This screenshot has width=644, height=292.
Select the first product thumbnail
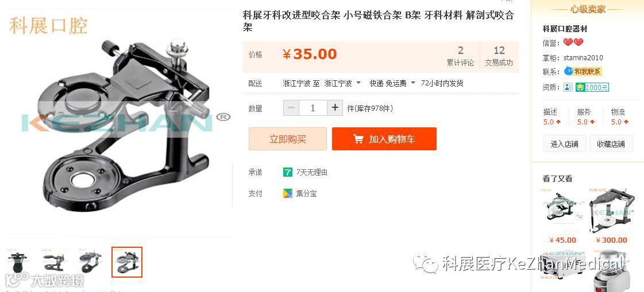tap(17, 262)
